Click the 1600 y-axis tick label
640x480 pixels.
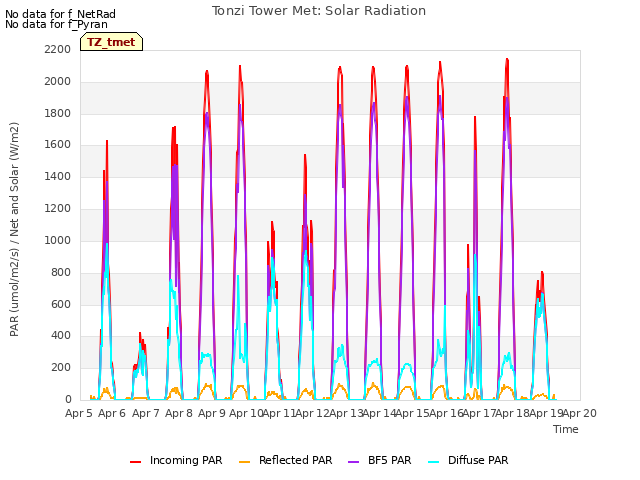[58, 144]
